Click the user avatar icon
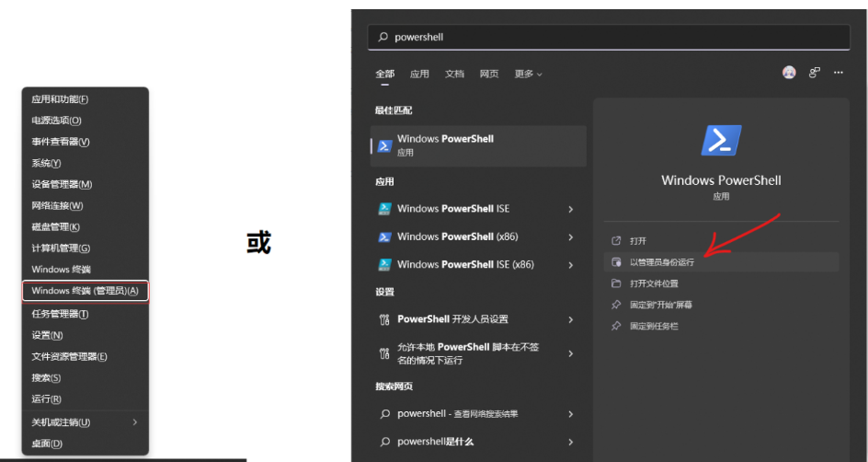The height and width of the screenshot is (462, 868). point(789,73)
